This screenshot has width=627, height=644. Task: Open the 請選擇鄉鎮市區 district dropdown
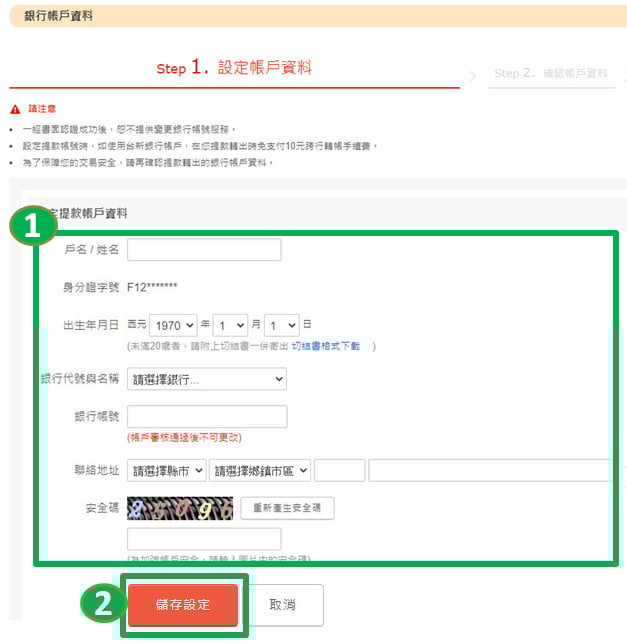260,470
